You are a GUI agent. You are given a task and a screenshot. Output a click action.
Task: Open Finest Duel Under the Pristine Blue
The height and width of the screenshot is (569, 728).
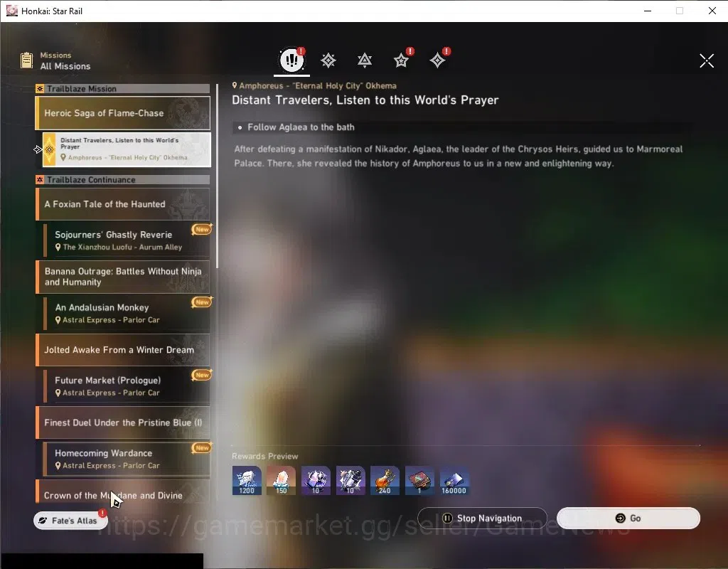pos(123,422)
